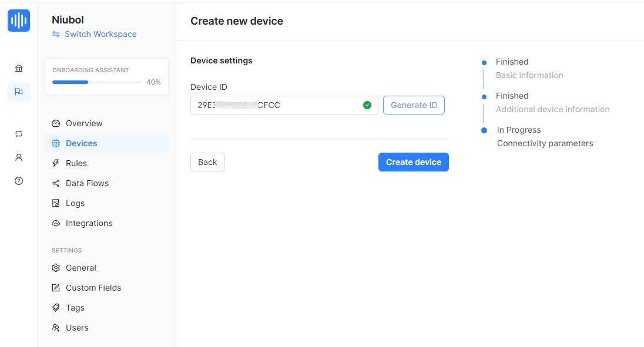Select the Overview speedometer icon
Image resolution: width=644 pixels, height=347 pixels.
tap(56, 123)
